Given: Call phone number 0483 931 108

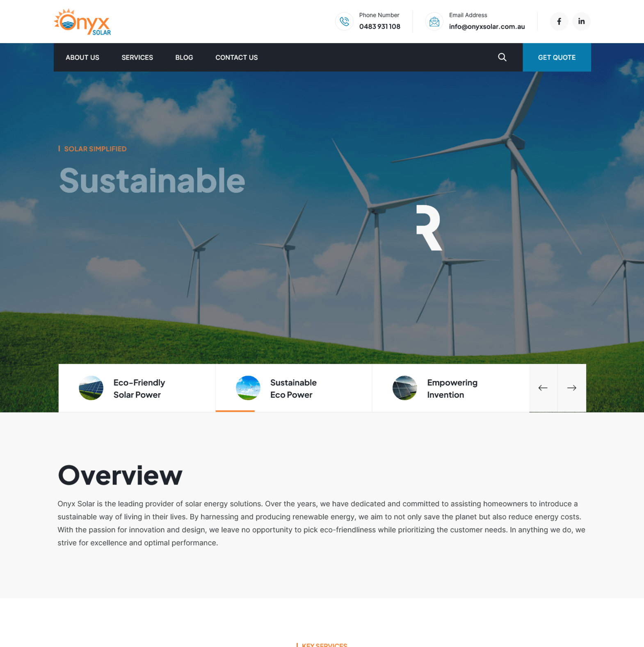Looking at the screenshot, I should click(379, 27).
